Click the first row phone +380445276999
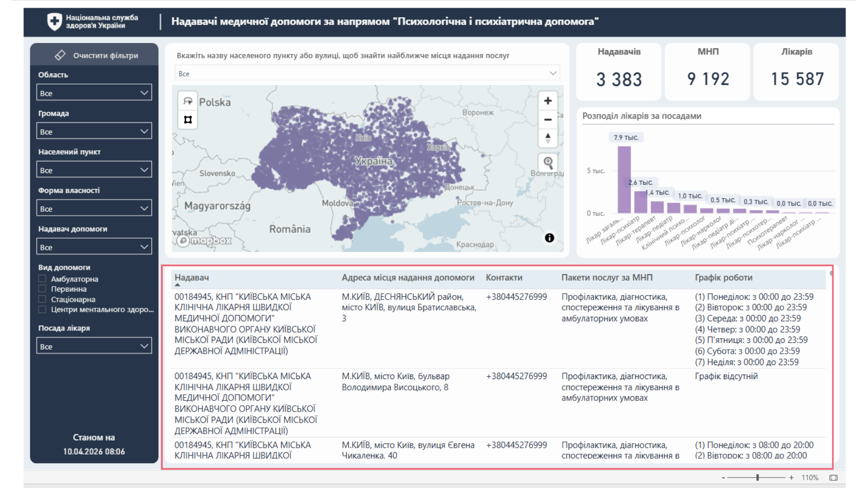Screen dimensions: 868x488 pyautogui.click(x=516, y=297)
